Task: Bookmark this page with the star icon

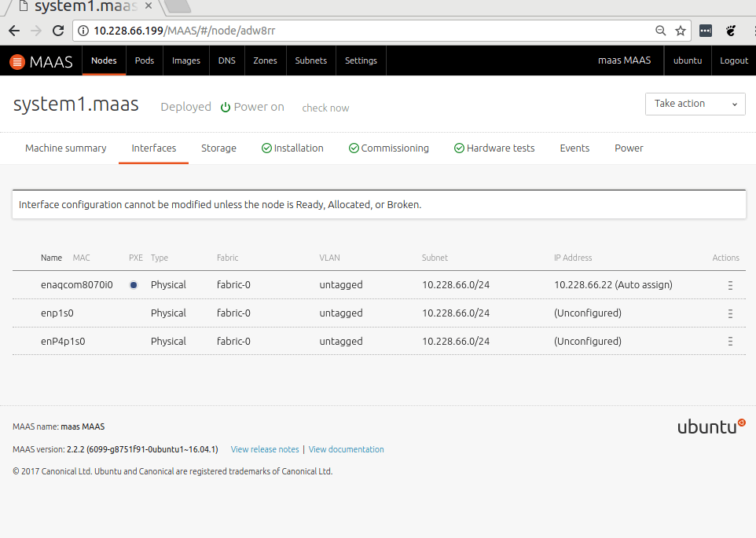Action: tap(681, 31)
